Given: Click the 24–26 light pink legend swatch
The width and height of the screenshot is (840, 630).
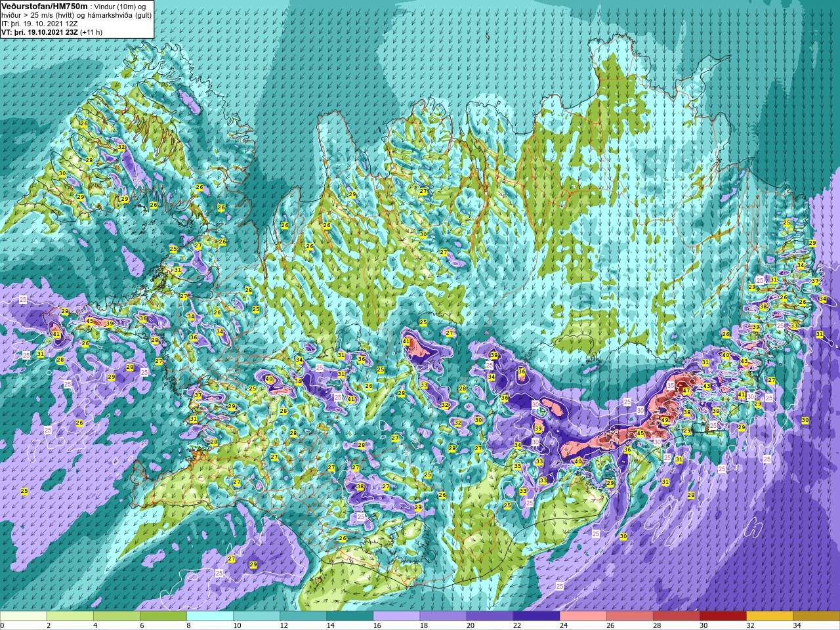Looking at the screenshot, I should pyautogui.click(x=583, y=616).
